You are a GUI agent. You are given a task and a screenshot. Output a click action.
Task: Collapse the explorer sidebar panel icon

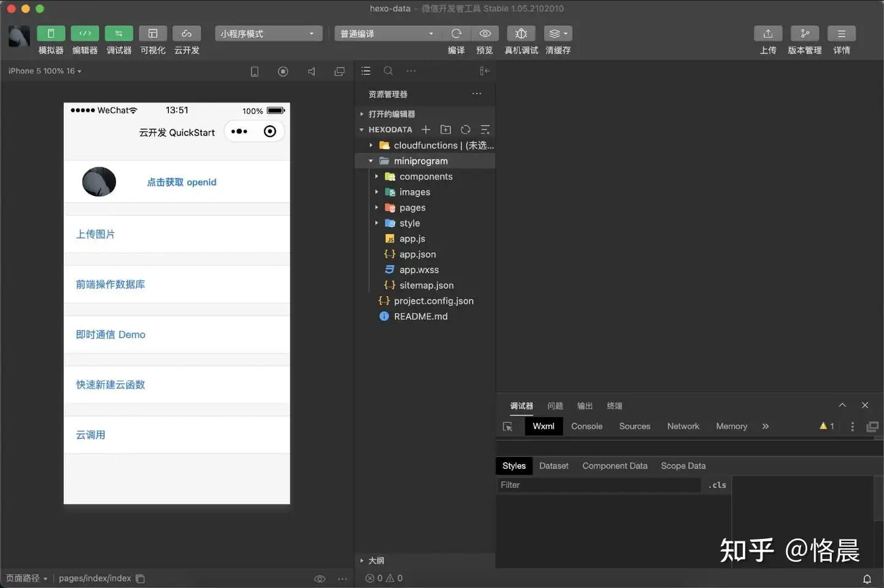coord(484,71)
